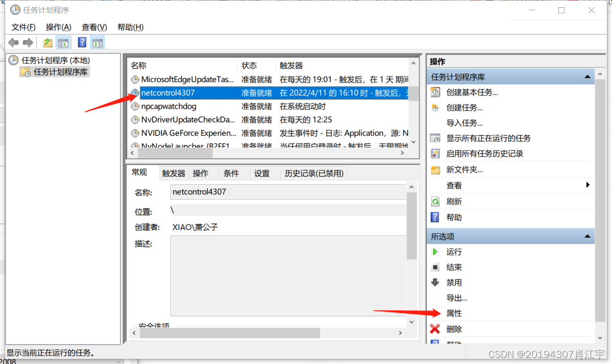Image resolution: width=612 pixels, height=364 pixels.
Task: Click the task list horizontal scrollbar thumb
Action: (175, 153)
